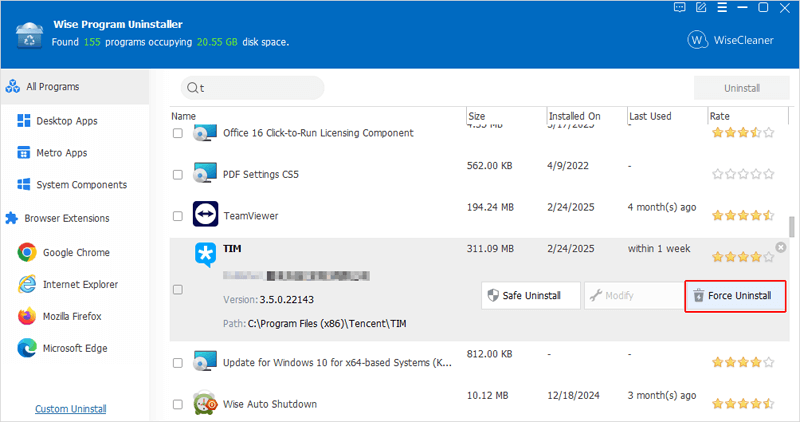Click the Modify button

coord(634,295)
